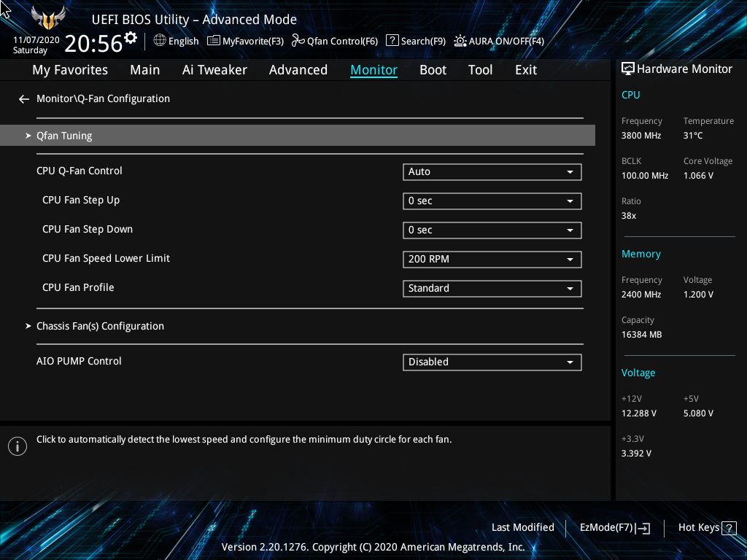Click the CPU Q-Fan Control label
The height and width of the screenshot is (560, 747).
(79, 171)
